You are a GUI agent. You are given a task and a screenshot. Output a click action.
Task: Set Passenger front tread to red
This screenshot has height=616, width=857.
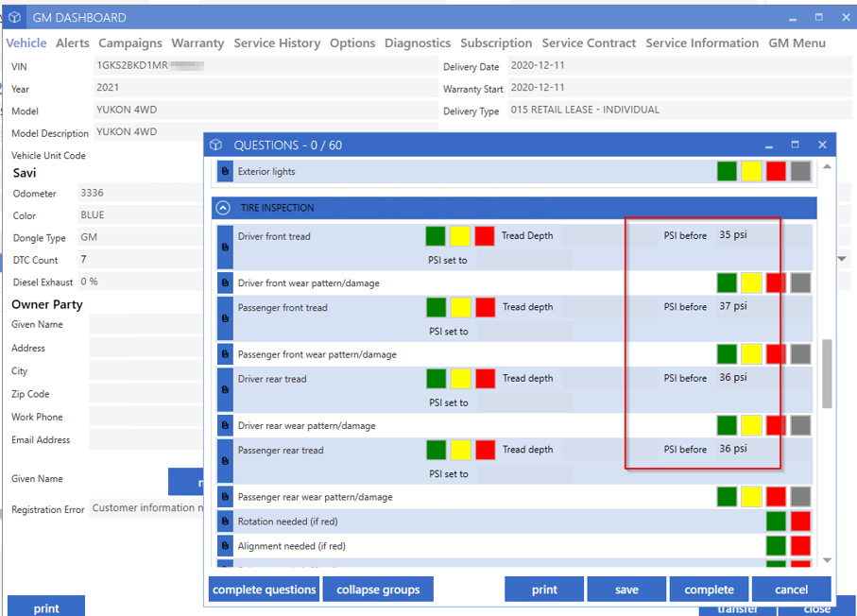coord(486,307)
